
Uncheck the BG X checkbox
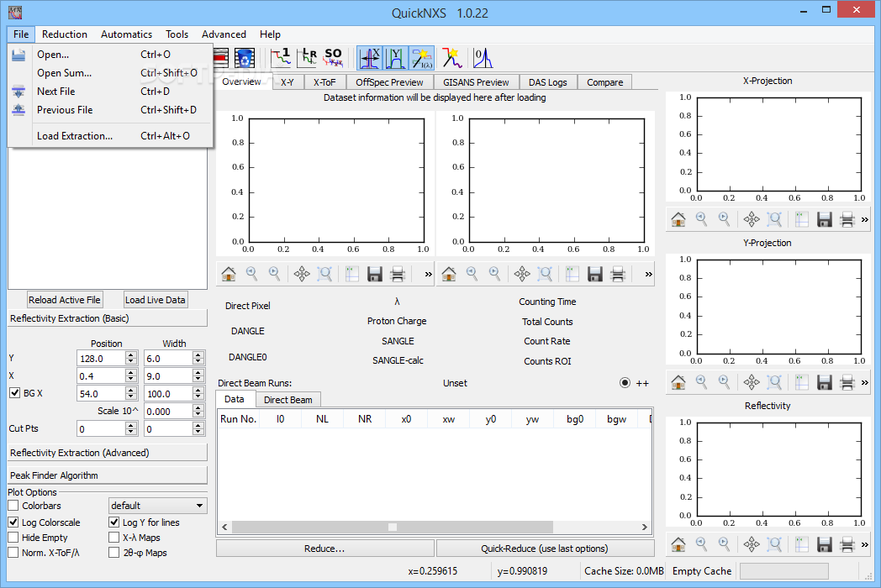[x=15, y=393]
